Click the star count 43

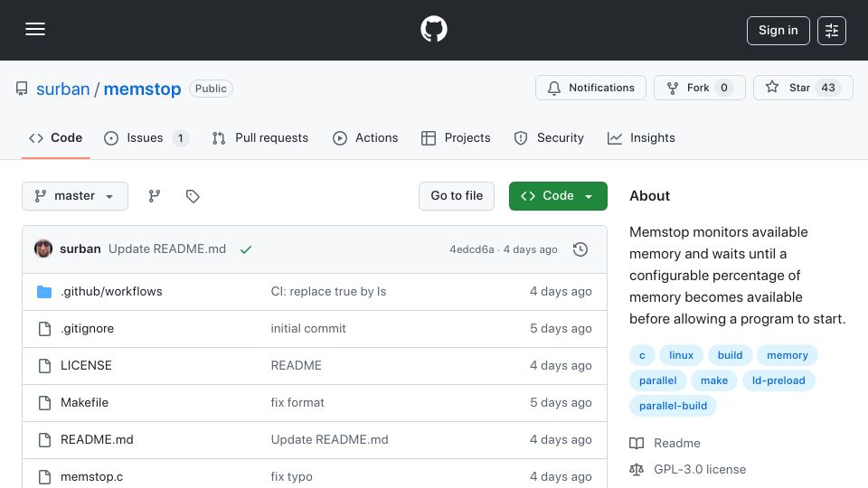tap(828, 88)
